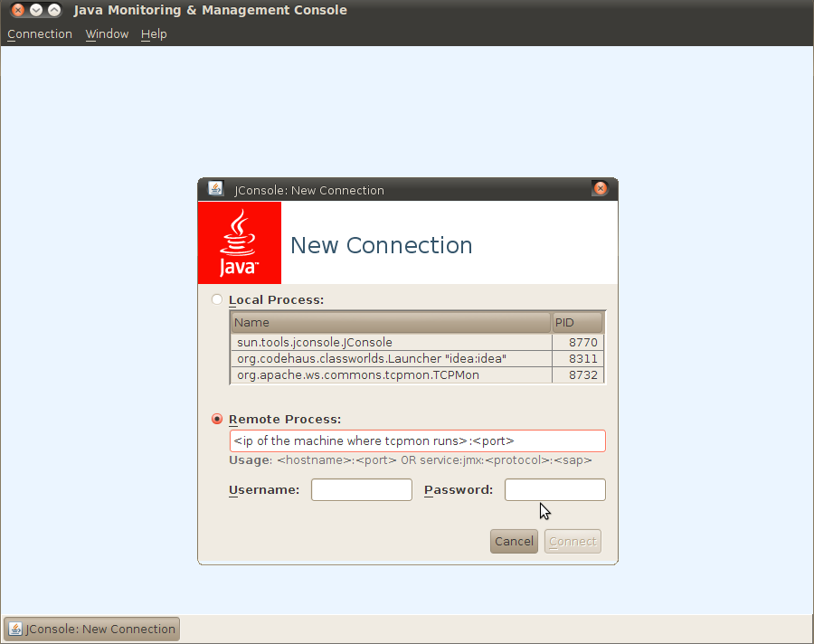Open the Connection menu
This screenshot has width=814, height=644.
(x=39, y=34)
